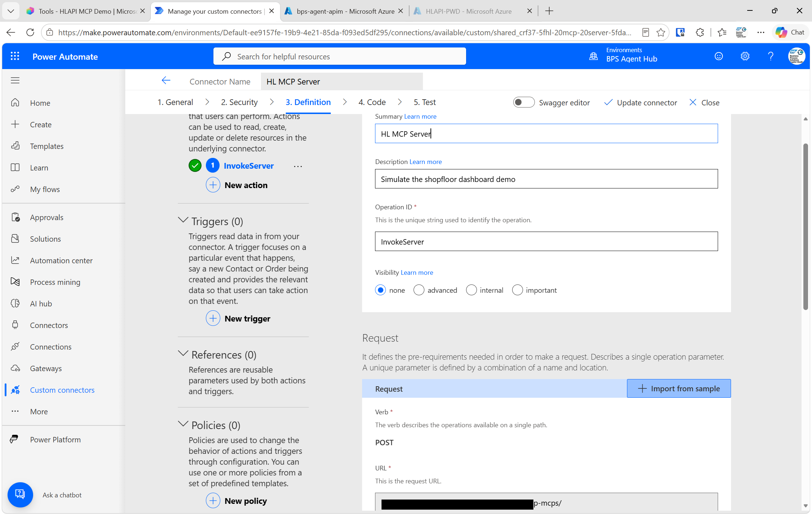Open Connections in the sidebar

point(51,347)
